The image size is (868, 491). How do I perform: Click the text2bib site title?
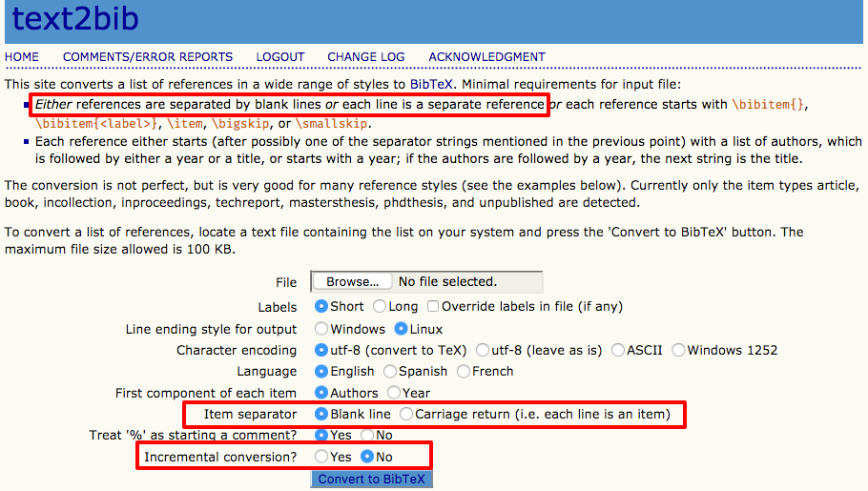75,18
